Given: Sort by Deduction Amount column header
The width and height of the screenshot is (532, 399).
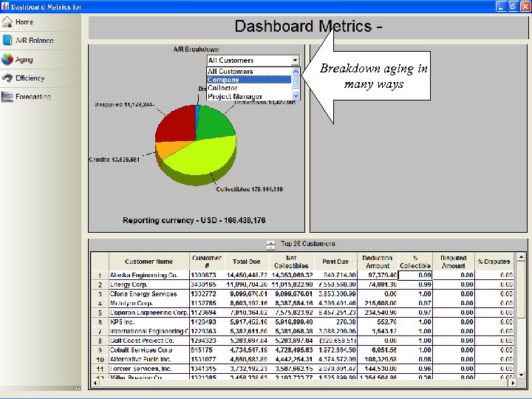Looking at the screenshot, I should [x=378, y=262].
